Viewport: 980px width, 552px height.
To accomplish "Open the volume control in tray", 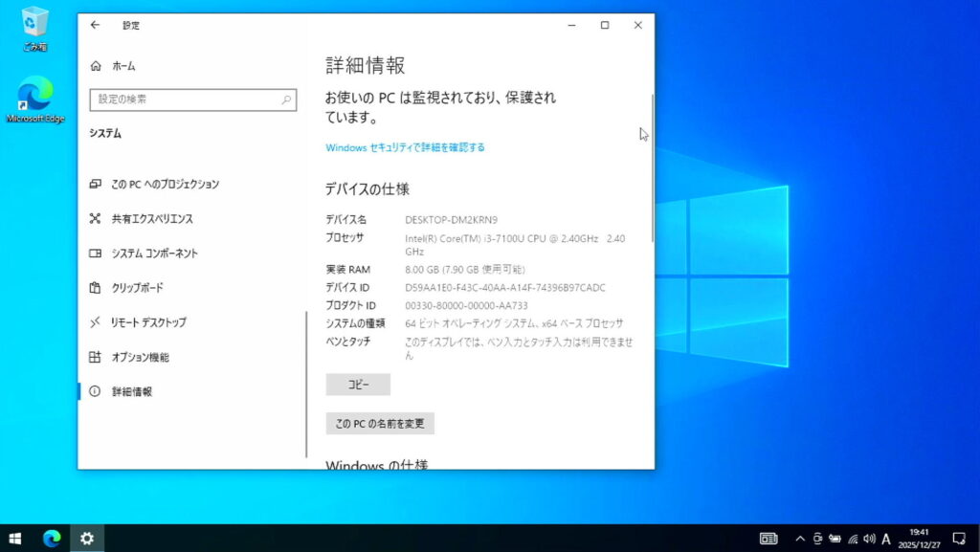I will point(869,539).
